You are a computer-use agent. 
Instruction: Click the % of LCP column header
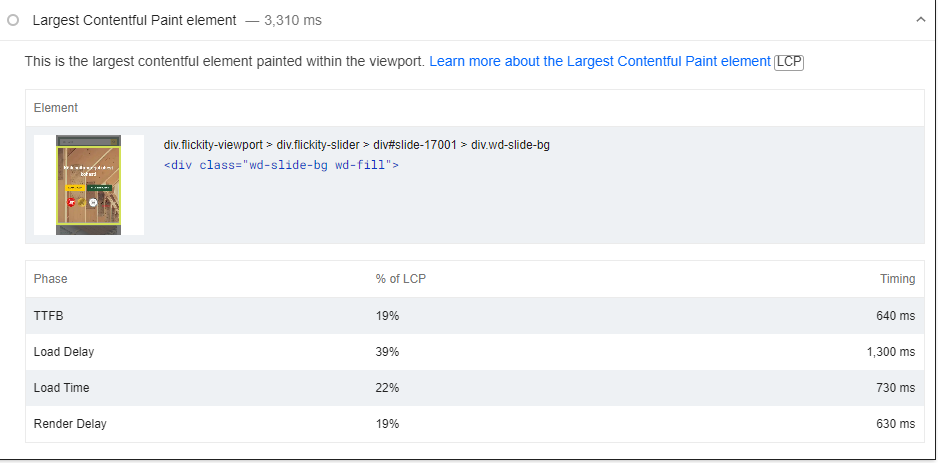click(401, 279)
